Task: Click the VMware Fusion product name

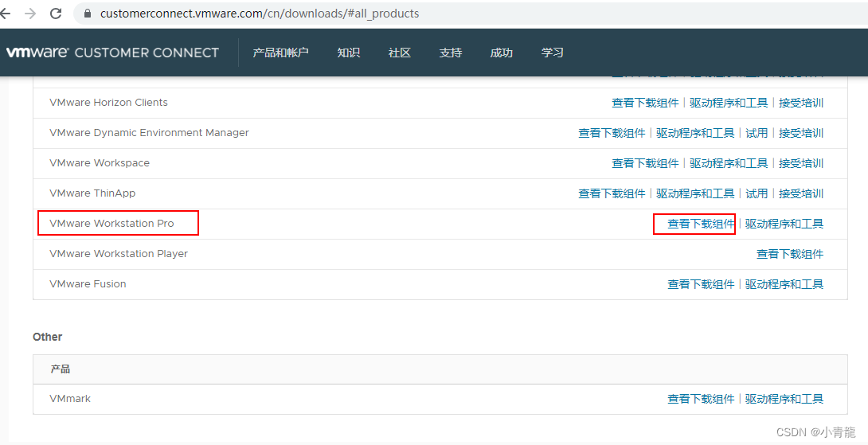Action: pyautogui.click(x=88, y=283)
